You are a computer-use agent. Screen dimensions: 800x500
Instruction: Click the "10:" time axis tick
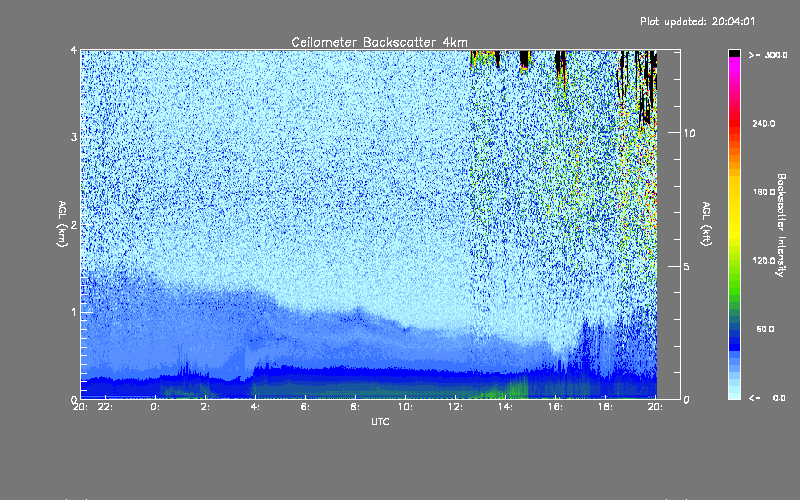[405, 407]
